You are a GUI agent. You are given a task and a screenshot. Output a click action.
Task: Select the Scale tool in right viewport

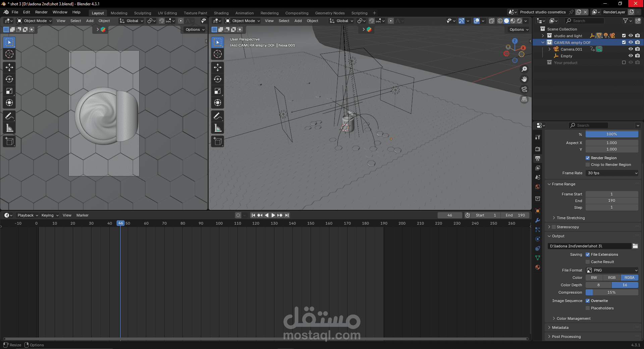(x=218, y=91)
